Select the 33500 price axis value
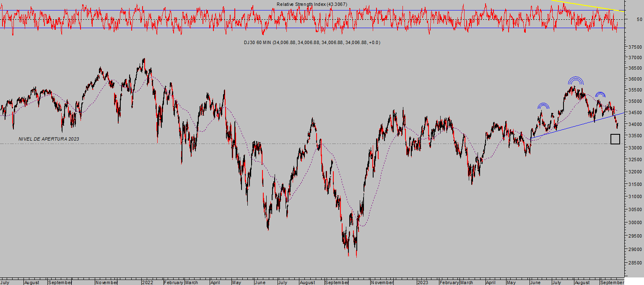 pyautogui.click(x=636, y=136)
